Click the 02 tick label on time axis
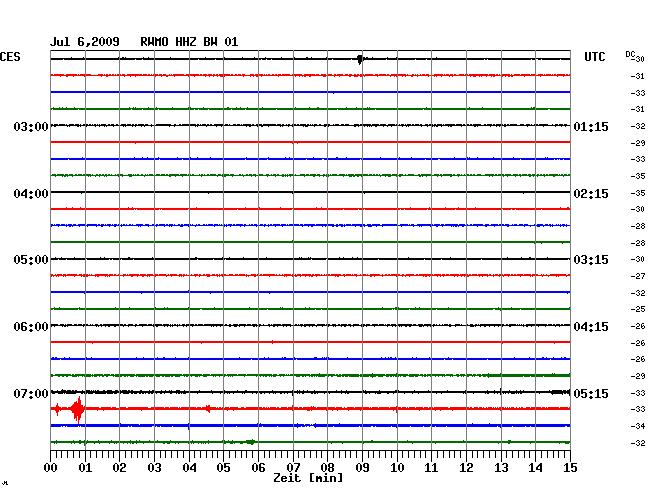 click(119, 468)
